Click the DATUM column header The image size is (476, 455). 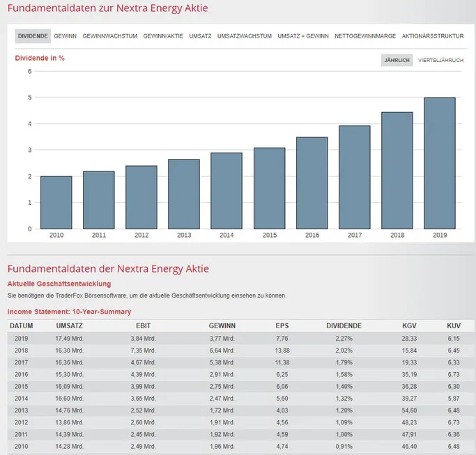21,325
